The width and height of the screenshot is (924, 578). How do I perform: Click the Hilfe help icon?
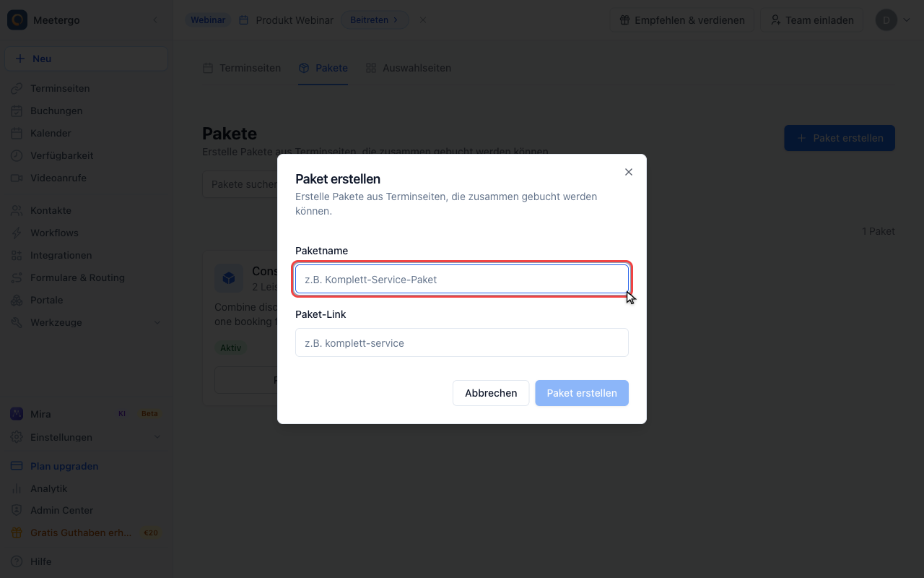(x=17, y=561)
